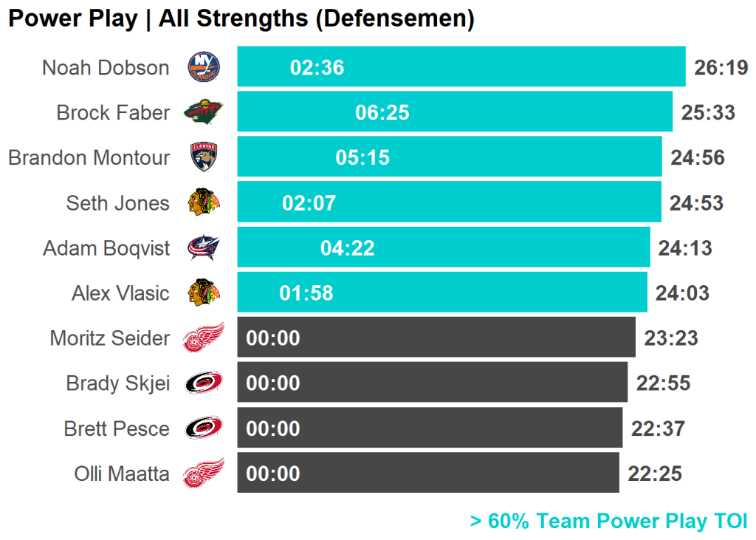Click the Minnesota Wild logo
Viewport: 756px width, 540px height.
203,112
